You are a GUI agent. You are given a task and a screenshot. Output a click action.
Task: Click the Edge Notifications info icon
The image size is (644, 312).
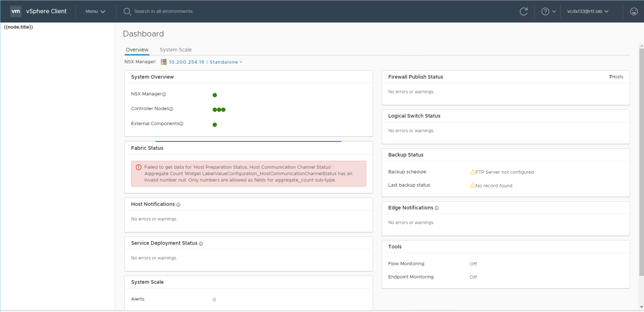(437, 208)
